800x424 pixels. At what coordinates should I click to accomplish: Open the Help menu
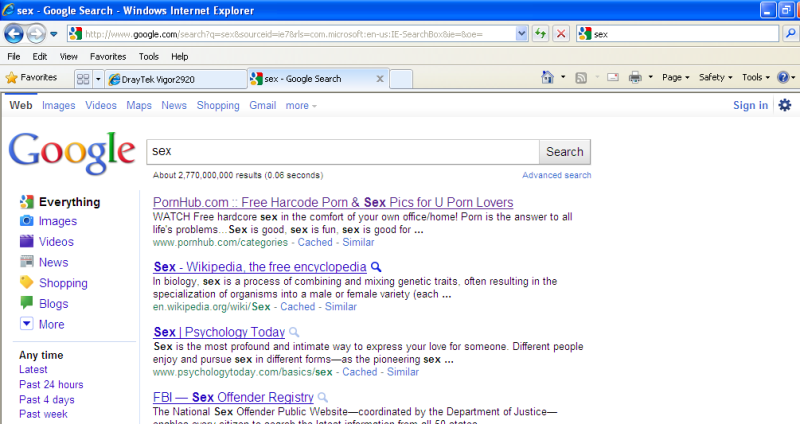180,57
